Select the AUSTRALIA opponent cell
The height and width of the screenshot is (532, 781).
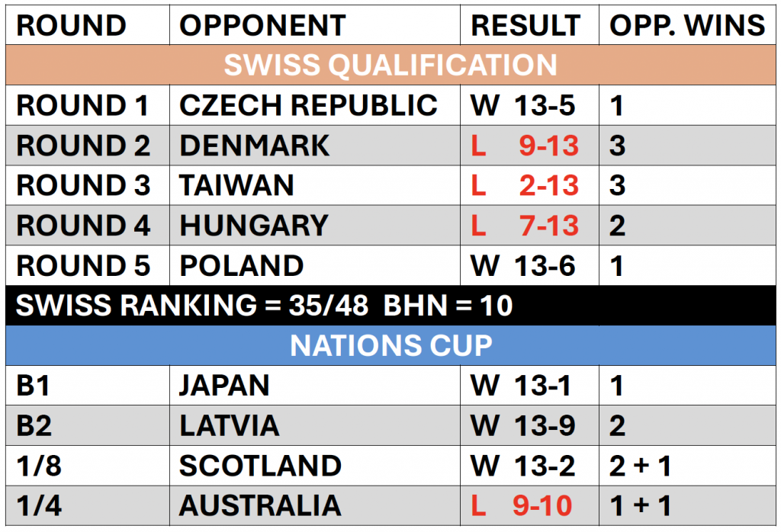coord(260,506)
